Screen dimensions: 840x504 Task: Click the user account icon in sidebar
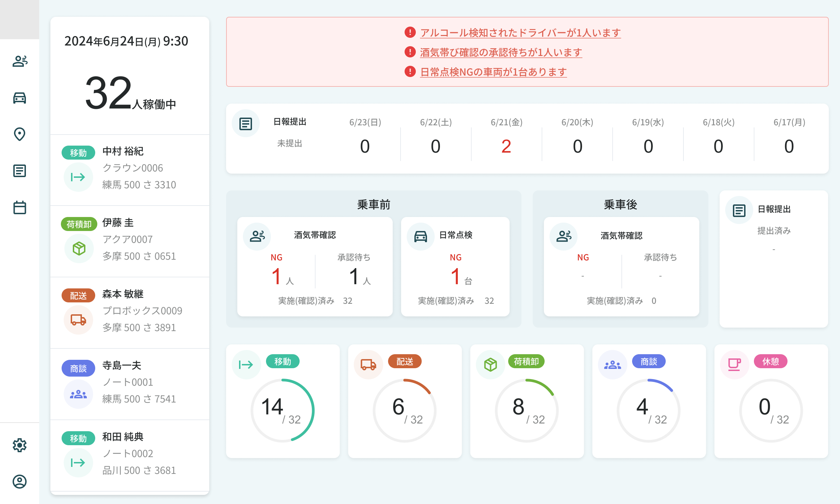click(x=20, y=482)
